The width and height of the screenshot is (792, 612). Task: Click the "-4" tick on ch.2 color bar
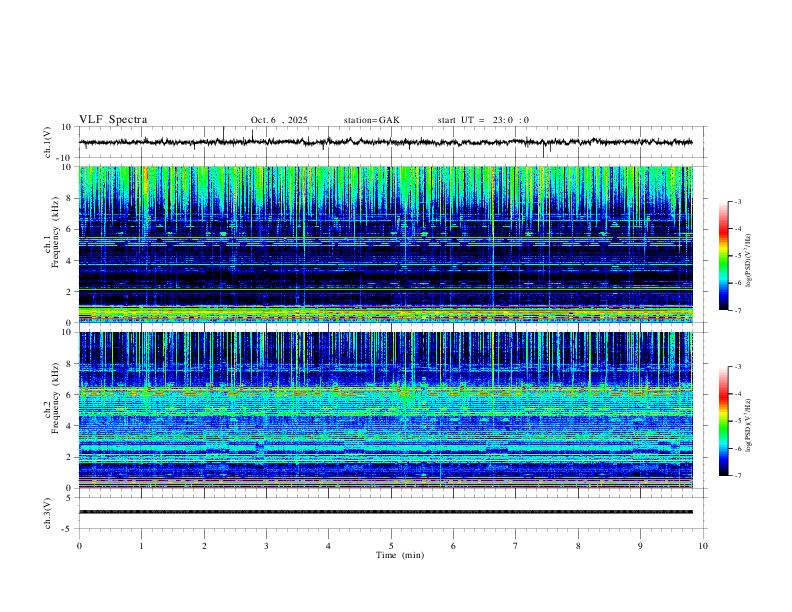coord(738,394)
